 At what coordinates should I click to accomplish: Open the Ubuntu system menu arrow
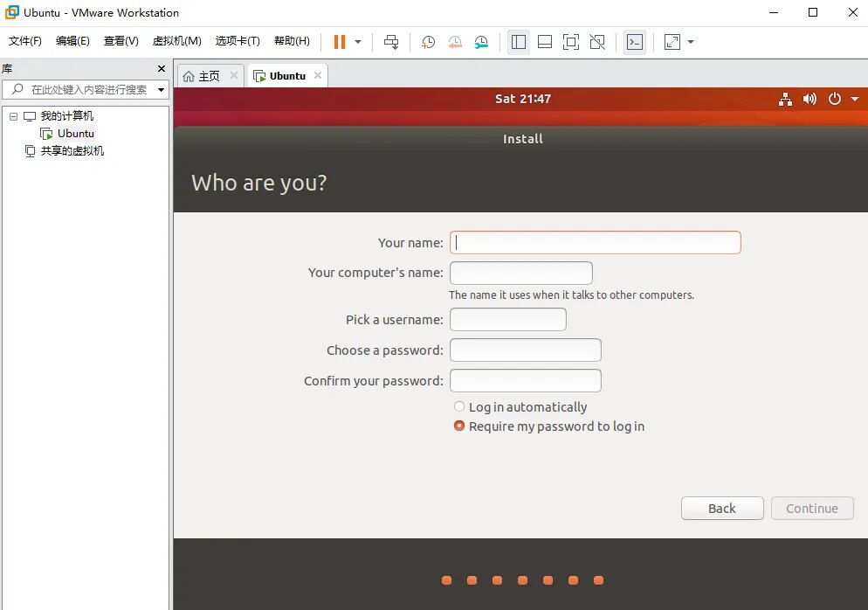click(x=855, y=99)
